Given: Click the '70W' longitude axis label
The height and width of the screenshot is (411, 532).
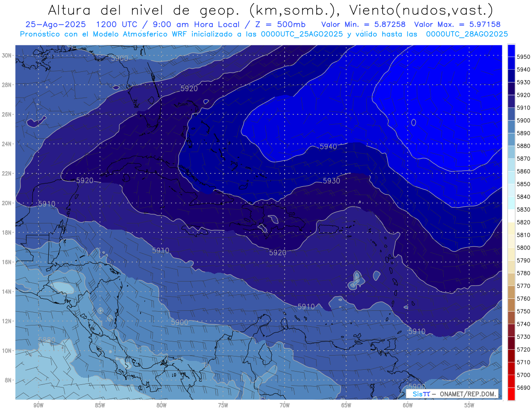Looking at the screenshot, I should (x=285, y=406).
